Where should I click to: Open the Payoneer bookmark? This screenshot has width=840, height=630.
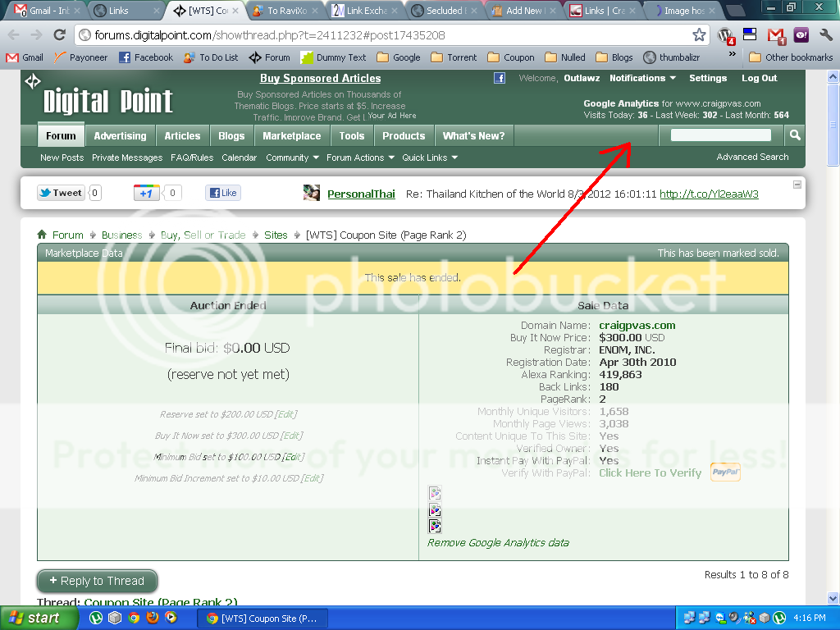81,57
